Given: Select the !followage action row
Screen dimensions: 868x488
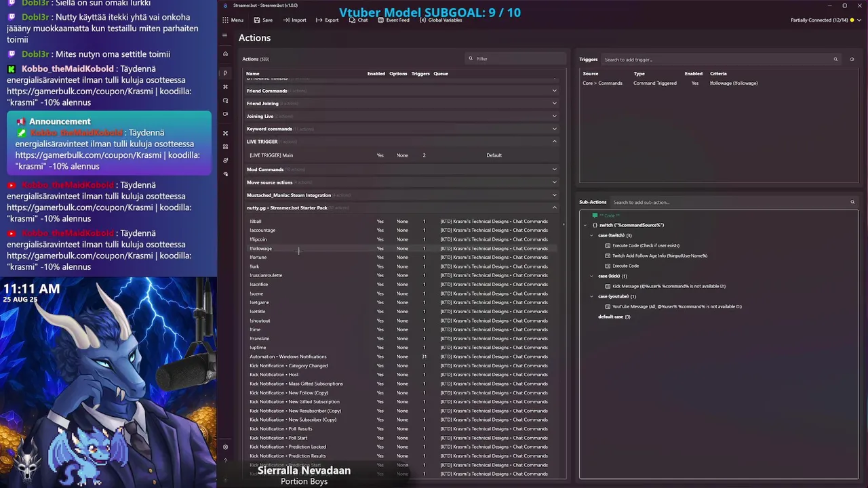Looking at the screenshot, I should 400,248.
